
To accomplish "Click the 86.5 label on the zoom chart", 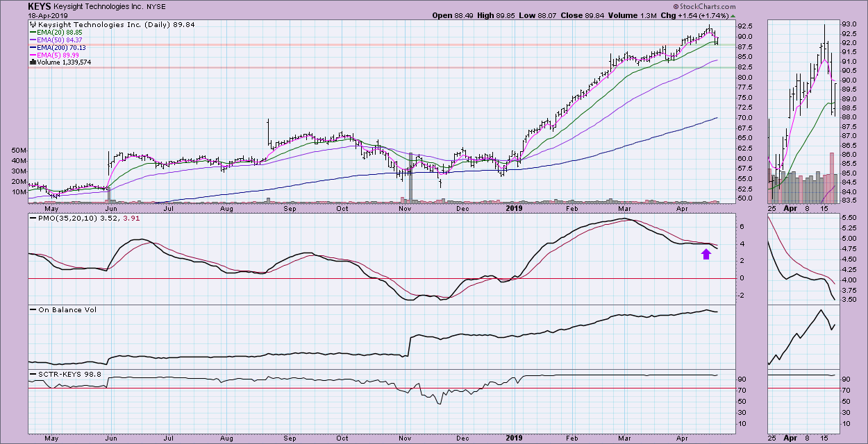I will point(849,145).
